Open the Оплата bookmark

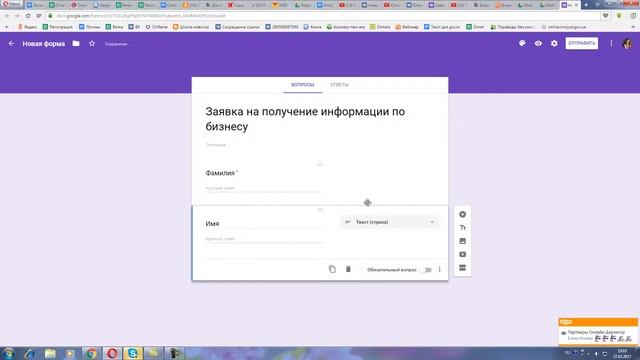[380, 27]
